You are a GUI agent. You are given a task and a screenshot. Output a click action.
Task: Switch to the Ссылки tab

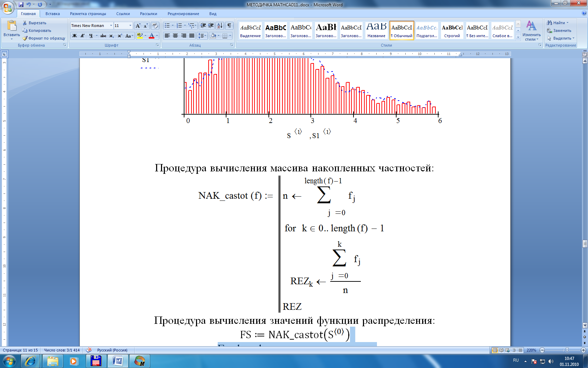click(123, 14)
